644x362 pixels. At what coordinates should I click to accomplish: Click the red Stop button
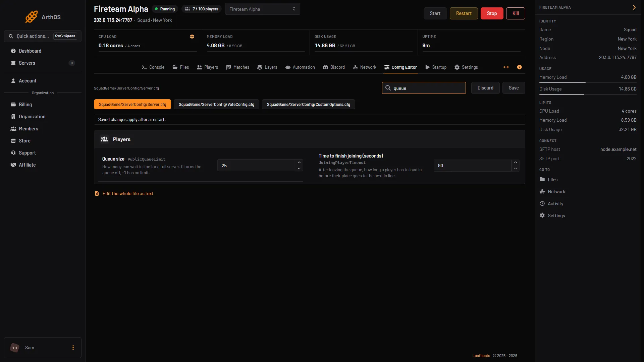pos(492,13)
